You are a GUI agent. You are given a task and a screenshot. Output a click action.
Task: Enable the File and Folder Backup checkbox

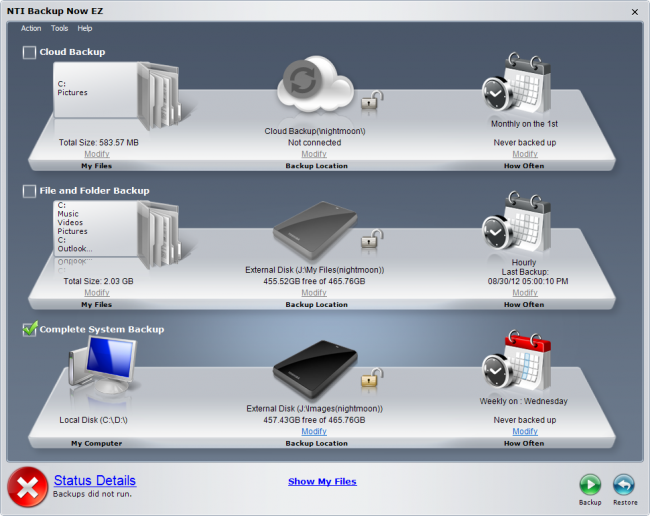click(29, 191)
